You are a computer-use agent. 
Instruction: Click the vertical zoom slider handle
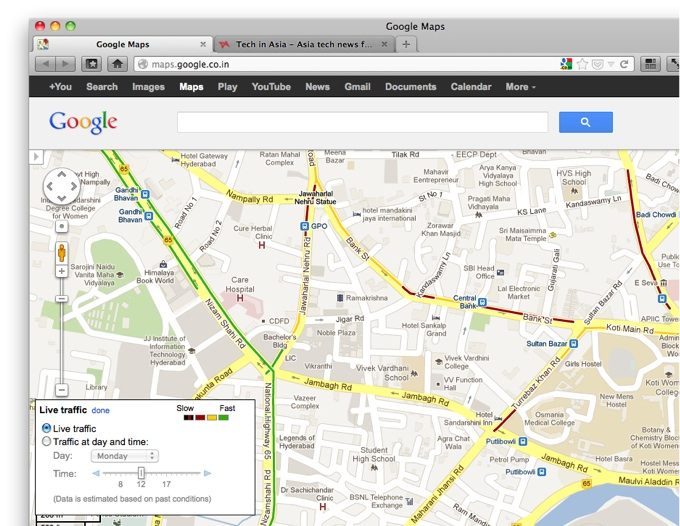click(x=62, y=299)
